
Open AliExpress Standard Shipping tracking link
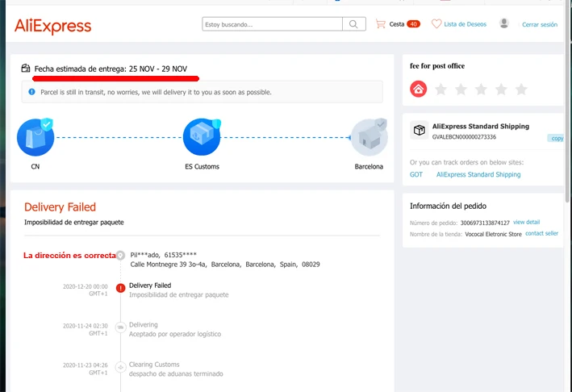coord(478,174)
